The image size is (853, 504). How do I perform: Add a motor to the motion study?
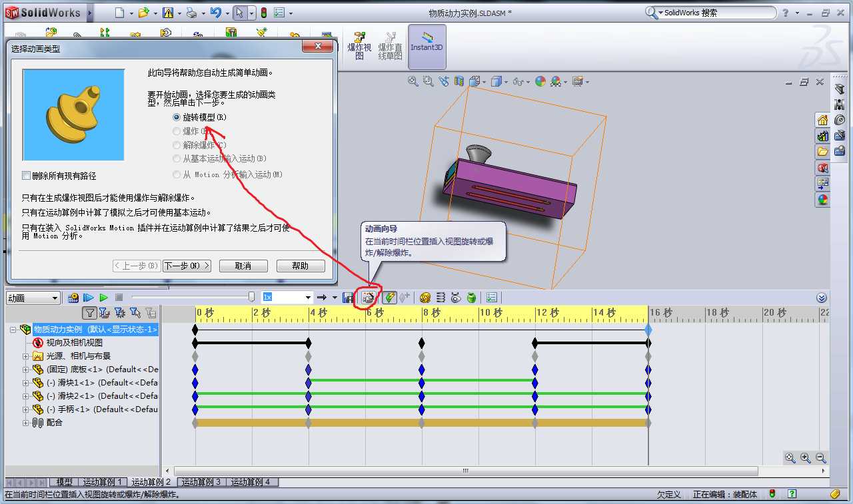(425, 298)
